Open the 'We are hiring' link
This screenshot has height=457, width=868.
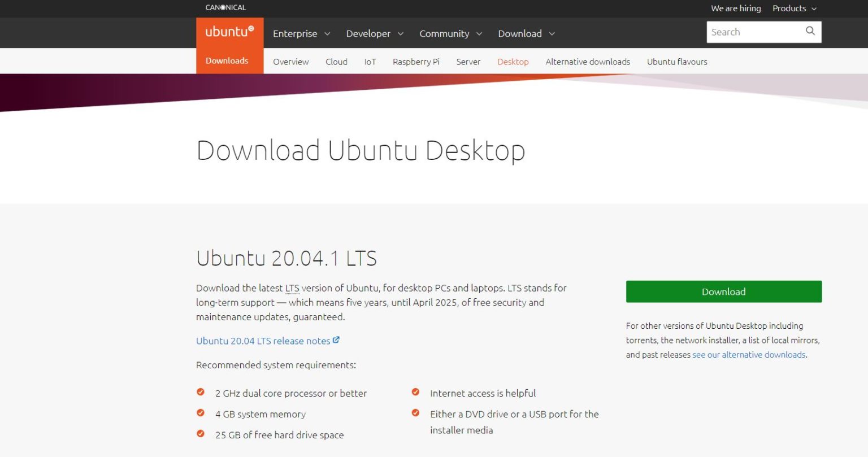736,8
